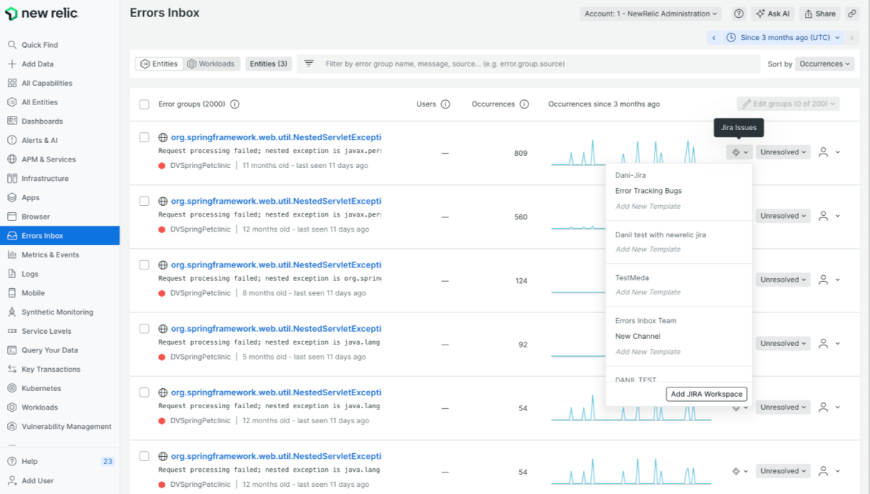Viewport: 870px width, 494px height.
Task: Select Error Tracking Bugs Jira template
Action: (648, 190)
